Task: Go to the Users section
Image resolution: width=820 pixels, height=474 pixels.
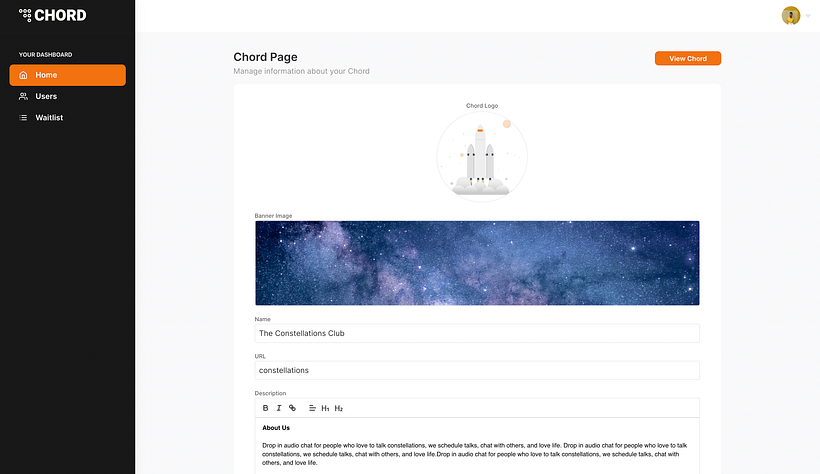Action: pyautogui.click(x=46, y=96)
